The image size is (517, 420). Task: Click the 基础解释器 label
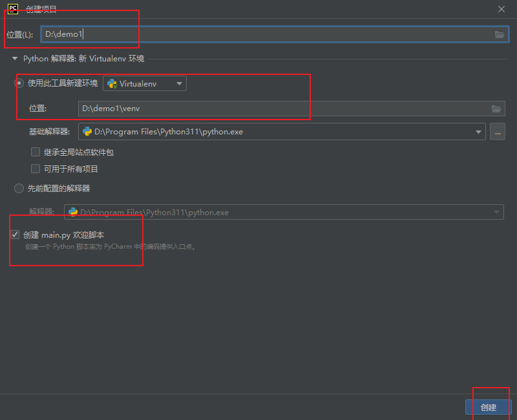[x=50, y=132]
